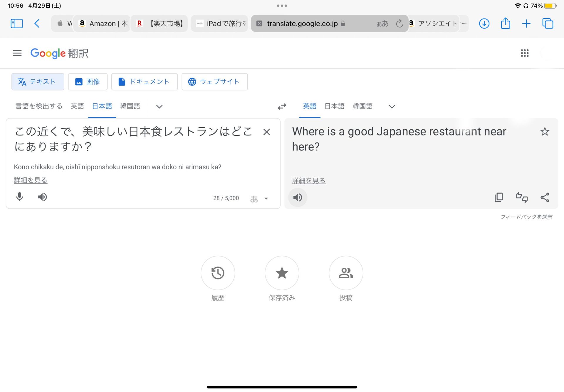Select 韓国語 as target language

(x=362, y=106)
